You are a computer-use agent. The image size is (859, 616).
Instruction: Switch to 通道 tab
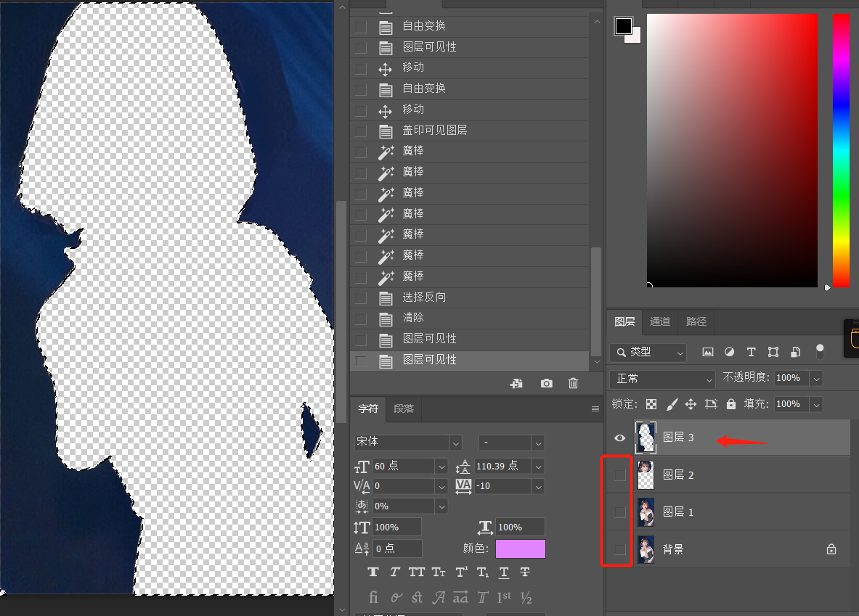659,321
